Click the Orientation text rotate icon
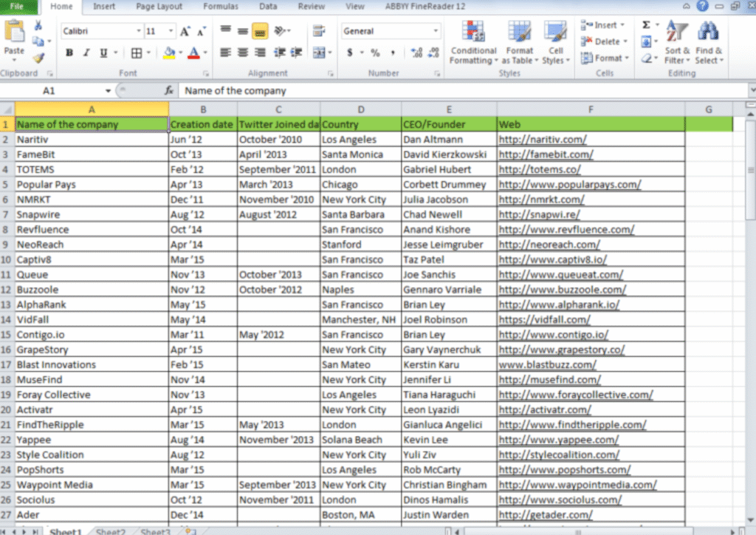This screenshot has height=535, width=756. click(280, 31)
